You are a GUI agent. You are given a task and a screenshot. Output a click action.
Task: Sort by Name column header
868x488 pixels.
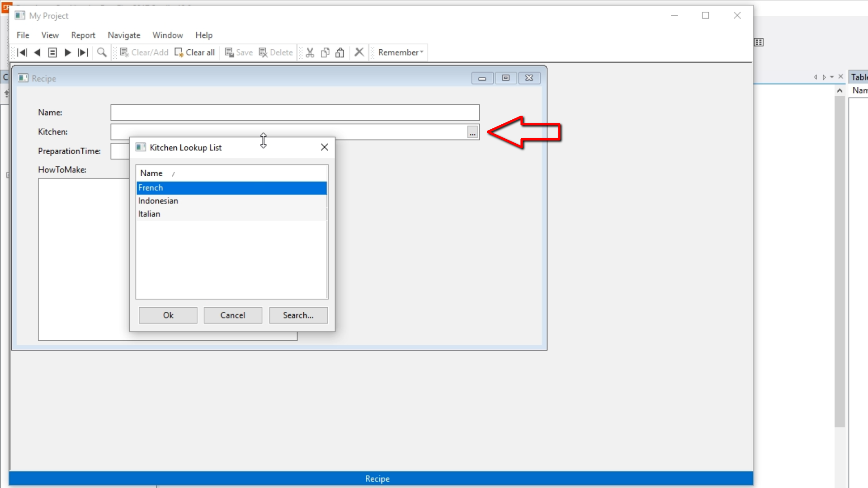151,173
